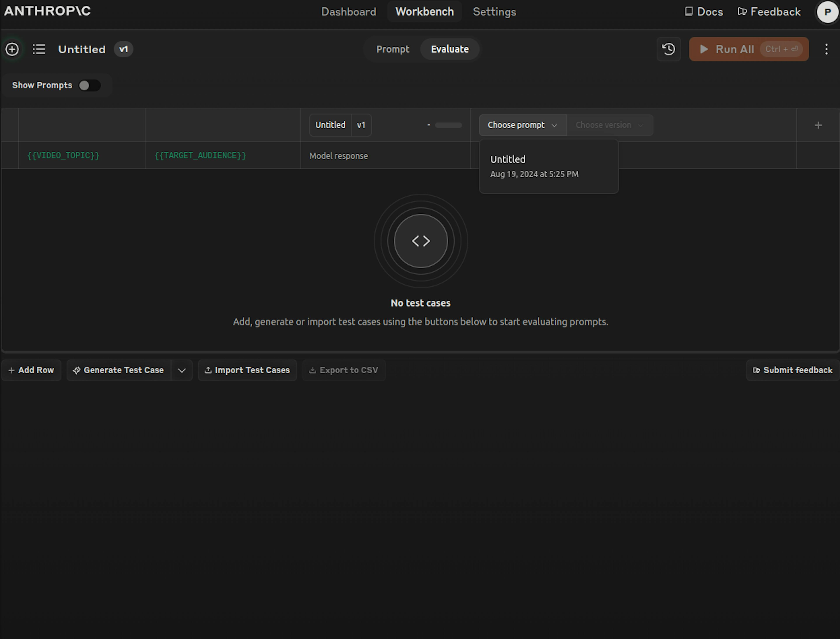Click the Feedback icon in header
This screenshot has width=840, height=639.
(x=742, y=12)
